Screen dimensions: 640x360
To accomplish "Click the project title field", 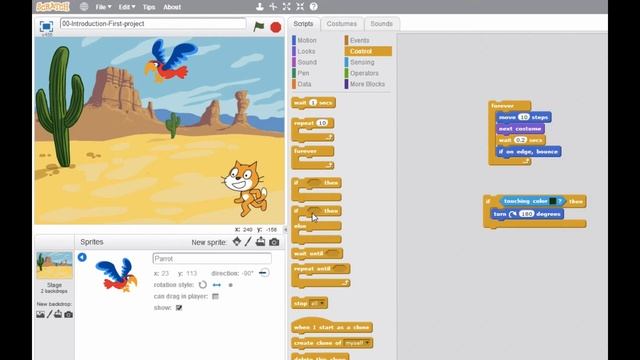I will coord(153,24).
